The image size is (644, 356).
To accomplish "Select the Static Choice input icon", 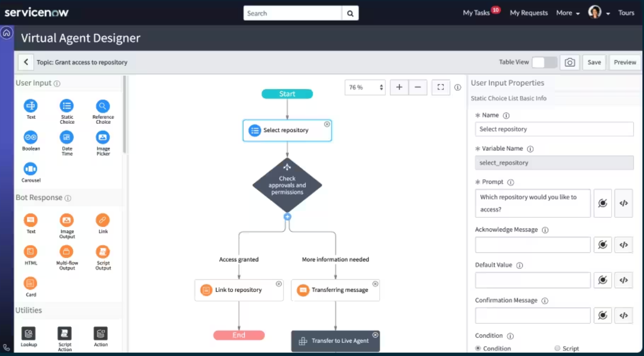I will point(66,106).
